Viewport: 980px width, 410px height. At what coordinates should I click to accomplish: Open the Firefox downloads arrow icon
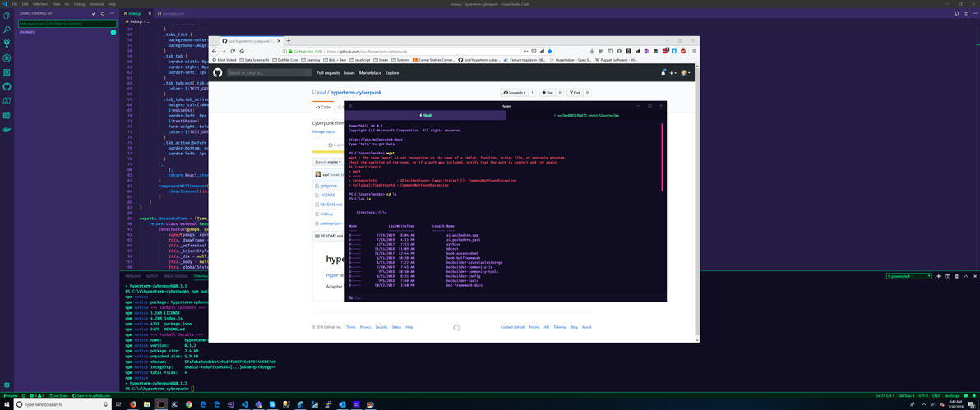click(x=592, y=51)
